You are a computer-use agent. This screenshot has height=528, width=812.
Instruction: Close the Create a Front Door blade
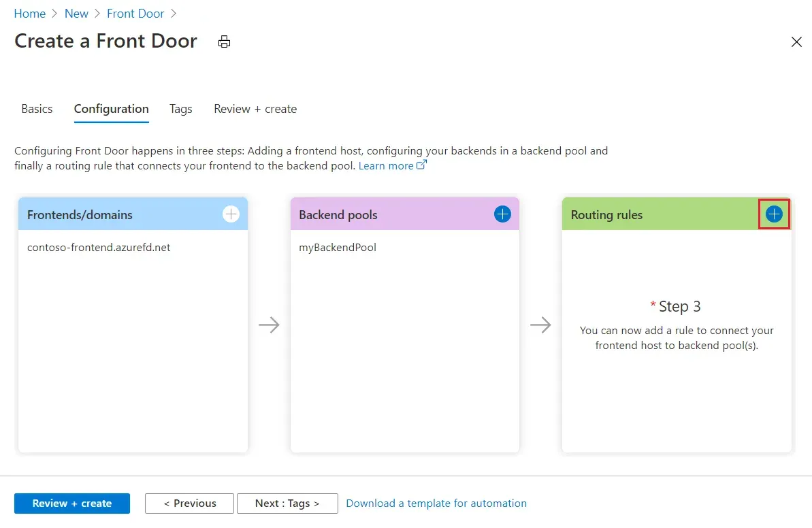796,42
